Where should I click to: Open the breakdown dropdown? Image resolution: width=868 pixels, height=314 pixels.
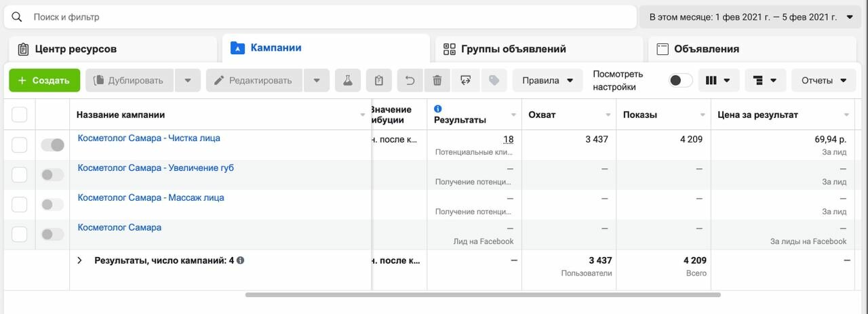pyautogui.click(x=765, y=80)
